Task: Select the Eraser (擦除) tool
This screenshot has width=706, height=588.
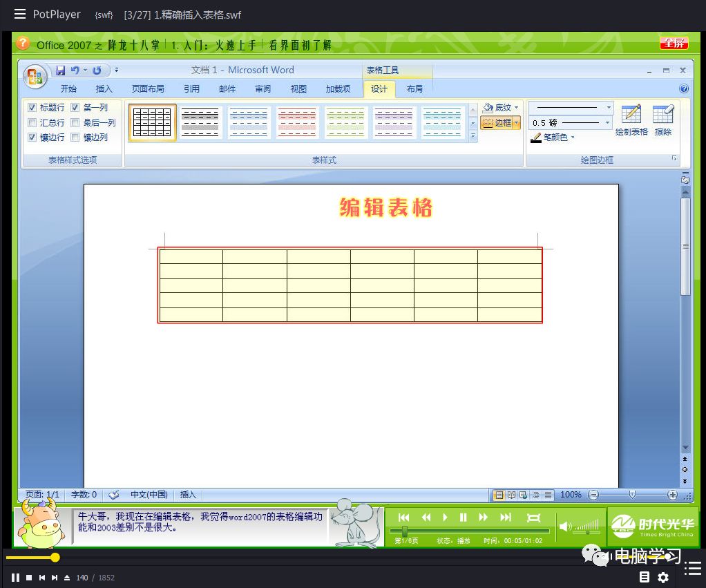Action: click(x=662, y=120)
